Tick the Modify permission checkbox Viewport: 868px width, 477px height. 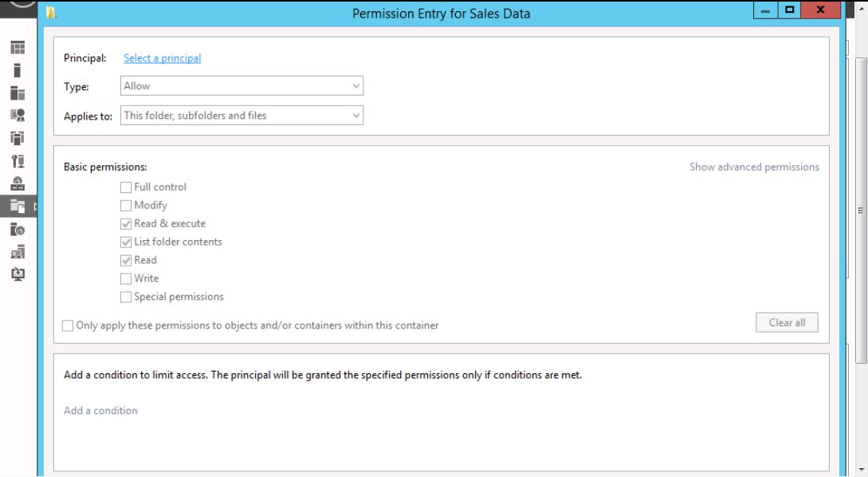tap(126, 206)
